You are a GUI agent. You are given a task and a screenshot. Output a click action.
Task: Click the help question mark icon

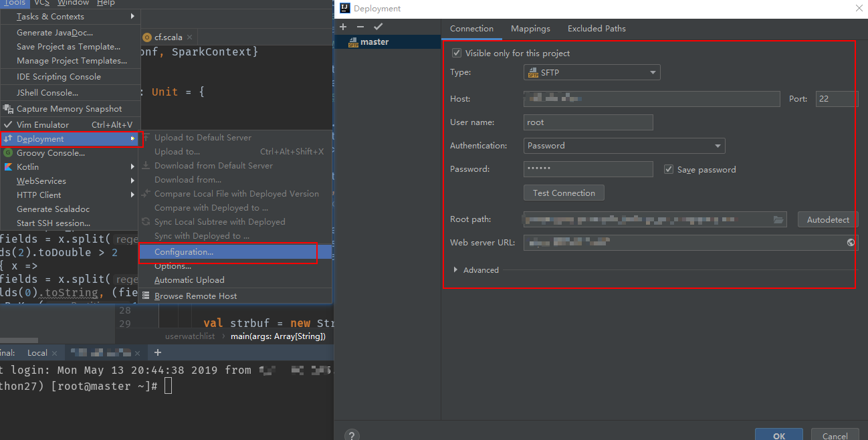[x=352, y=434]
